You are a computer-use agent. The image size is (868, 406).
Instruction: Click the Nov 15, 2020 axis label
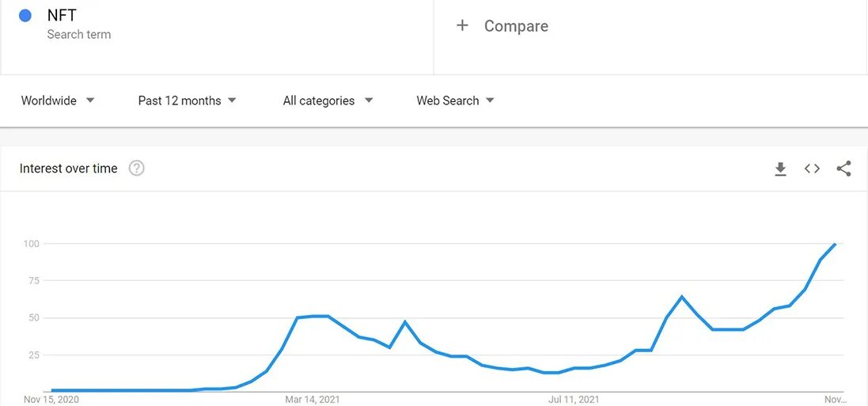tap(51, 400)
